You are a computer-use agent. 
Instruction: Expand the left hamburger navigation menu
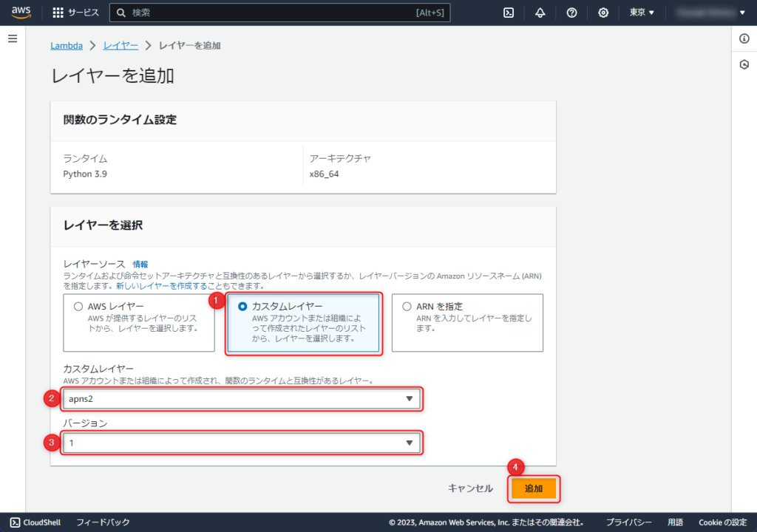13,38
